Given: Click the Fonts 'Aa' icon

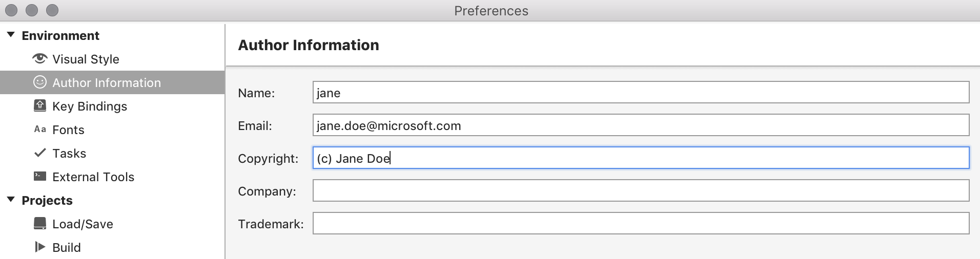Looking at the screenshot, I should pos(40,129).
